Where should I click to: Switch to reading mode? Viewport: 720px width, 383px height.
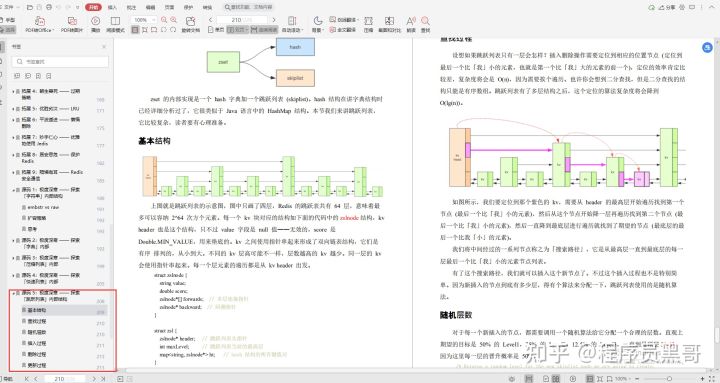115,24
